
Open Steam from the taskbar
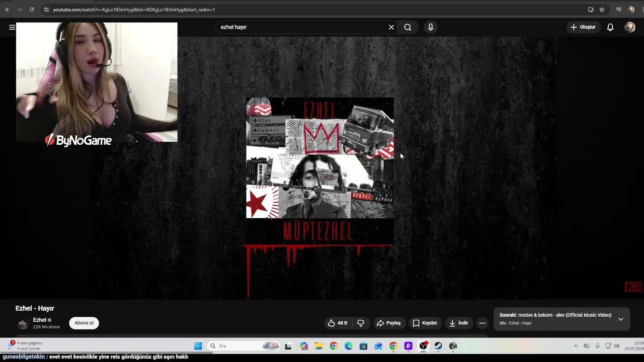point(438,346)
